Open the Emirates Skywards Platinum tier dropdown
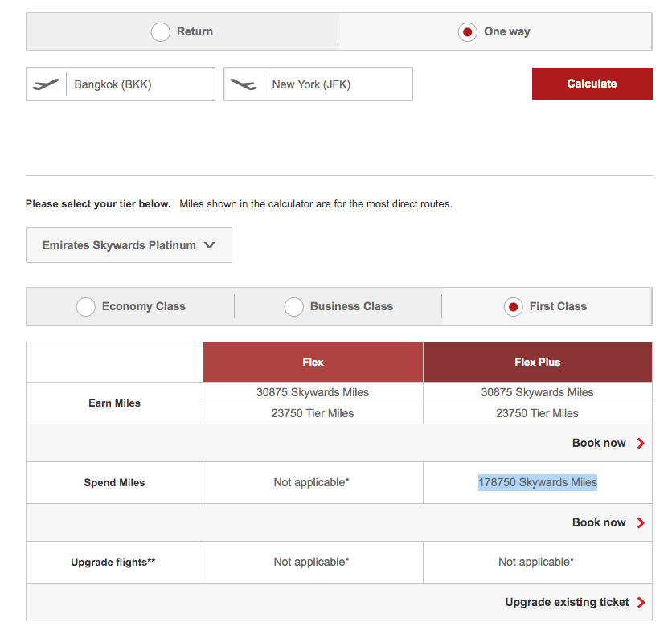The image size is (672, 639). (129, 245)
